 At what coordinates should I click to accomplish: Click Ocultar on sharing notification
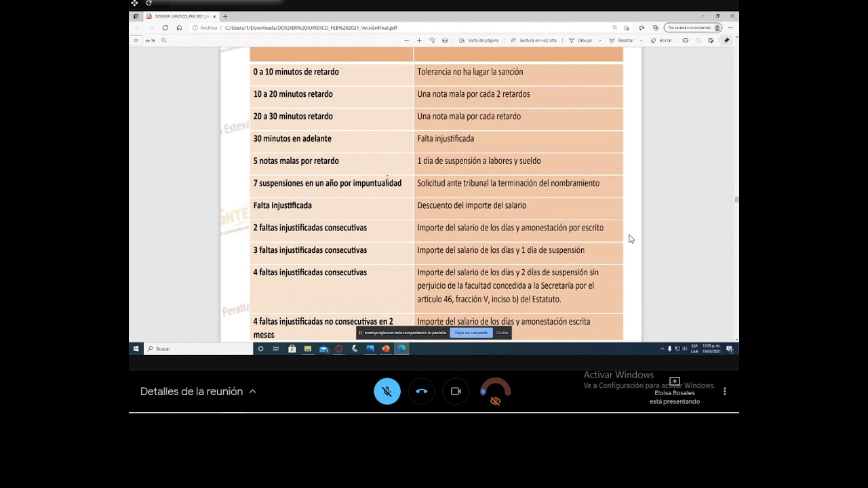click(x=502, y=333)
